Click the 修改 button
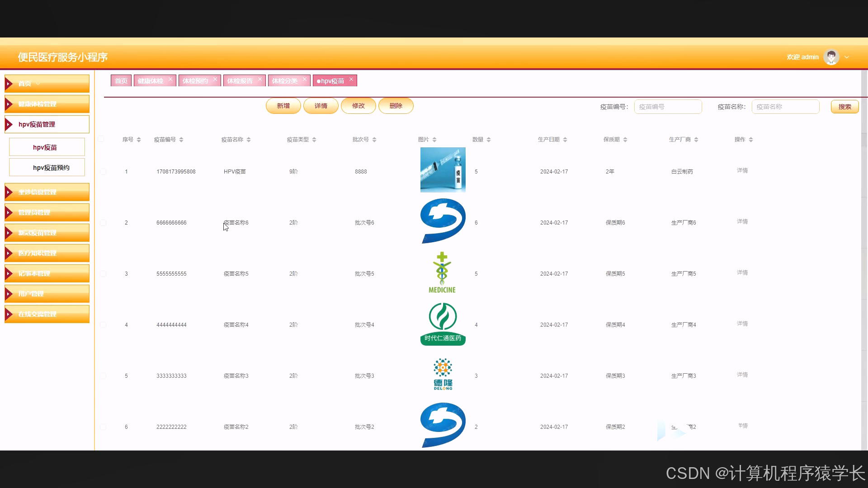The height and width of the screenshot is (488, 868). click(359, 106)
